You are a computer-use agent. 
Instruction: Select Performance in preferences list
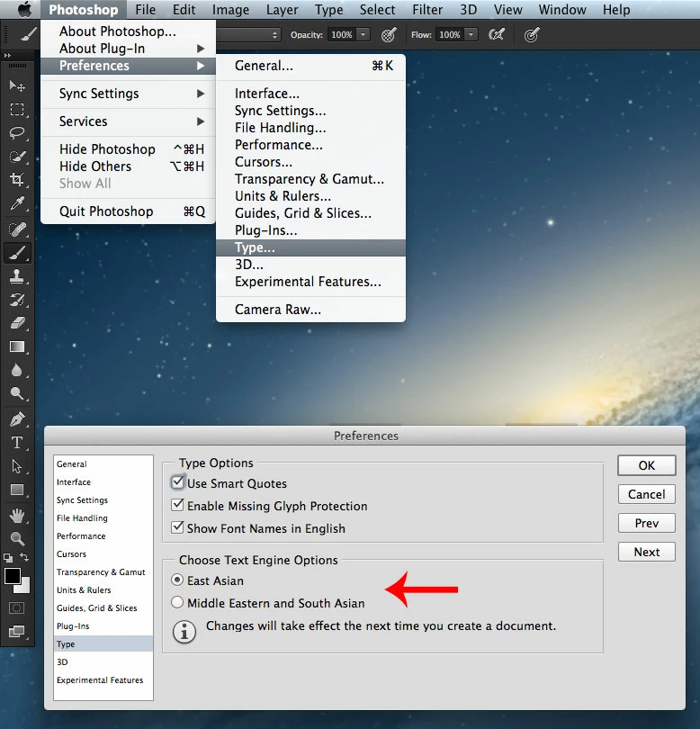click(x=103, y=536)
